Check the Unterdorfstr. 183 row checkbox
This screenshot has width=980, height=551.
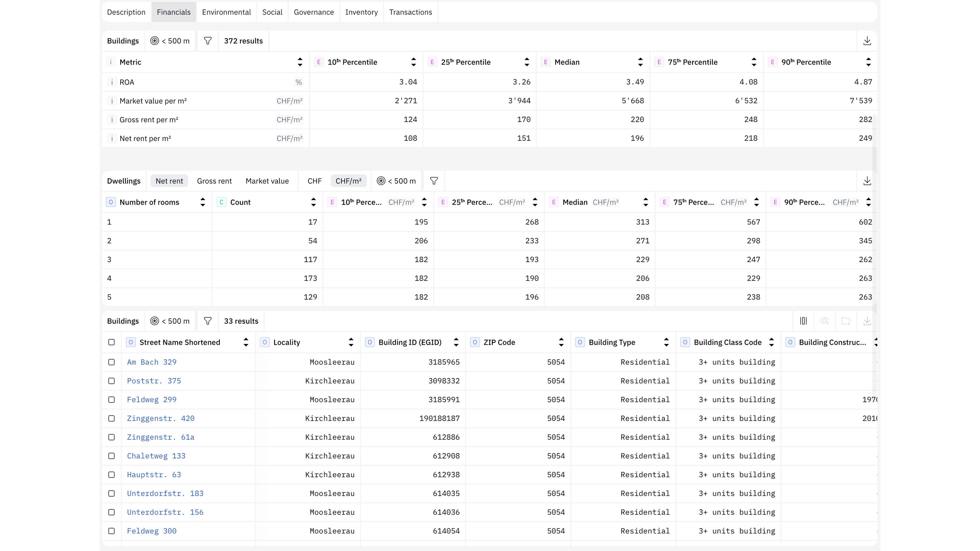coord(111,493)
